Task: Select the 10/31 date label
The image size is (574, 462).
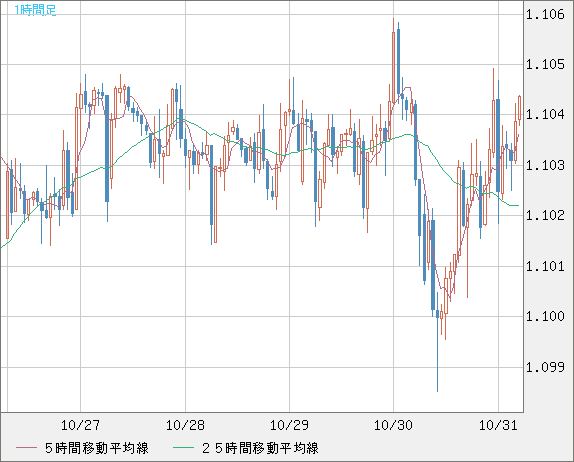Action: pos(498,425)
